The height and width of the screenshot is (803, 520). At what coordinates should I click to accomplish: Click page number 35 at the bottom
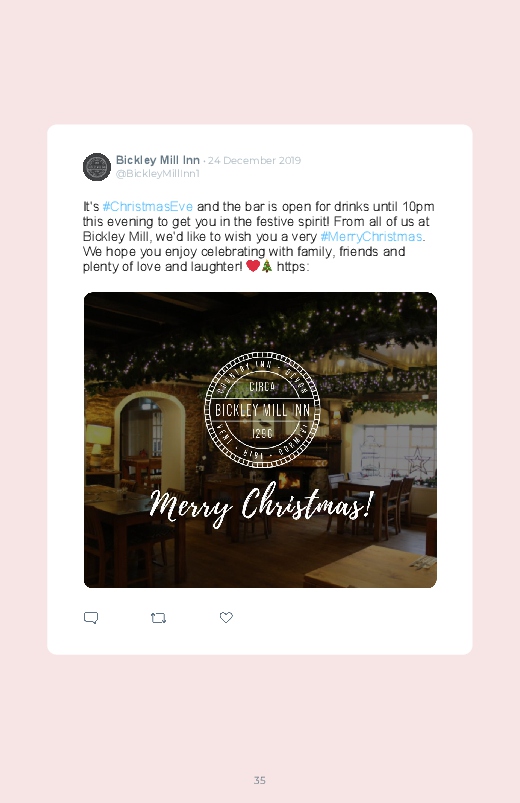pyautogui.click(x=260, y=780)
